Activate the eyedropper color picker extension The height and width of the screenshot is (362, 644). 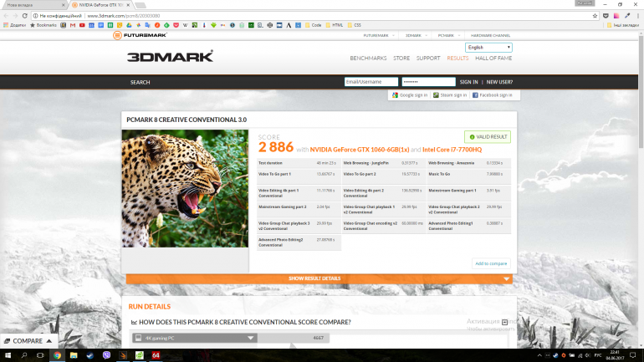[x=627, y=16]
